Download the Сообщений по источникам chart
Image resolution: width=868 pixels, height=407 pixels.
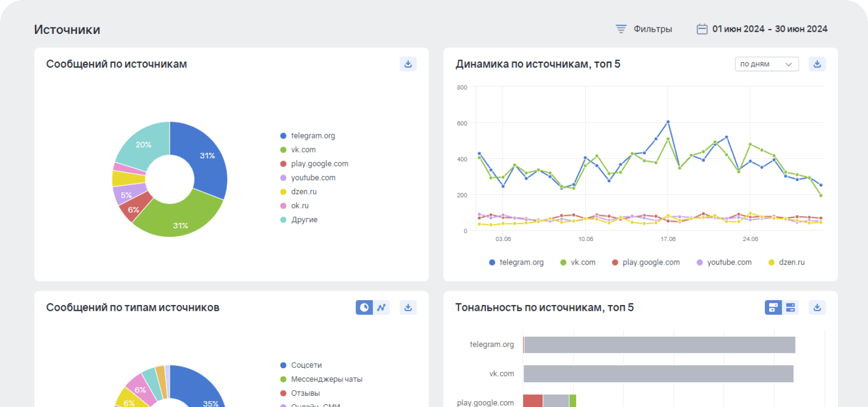click(408, 64)
